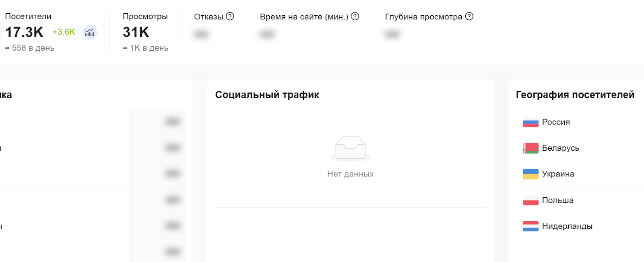
Task: Click the 'Время на сайте (мин.)' label
Action: (x=304, y=17)
